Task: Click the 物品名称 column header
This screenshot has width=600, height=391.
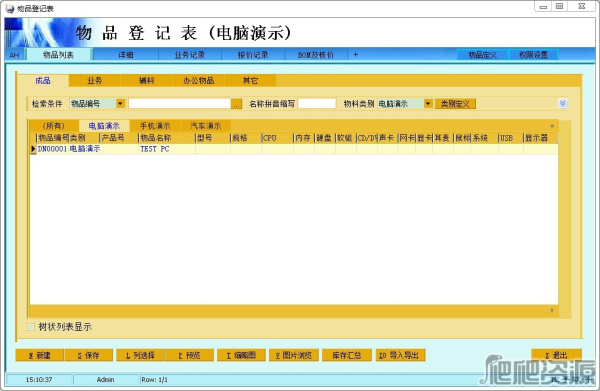Action: (167, 138)
